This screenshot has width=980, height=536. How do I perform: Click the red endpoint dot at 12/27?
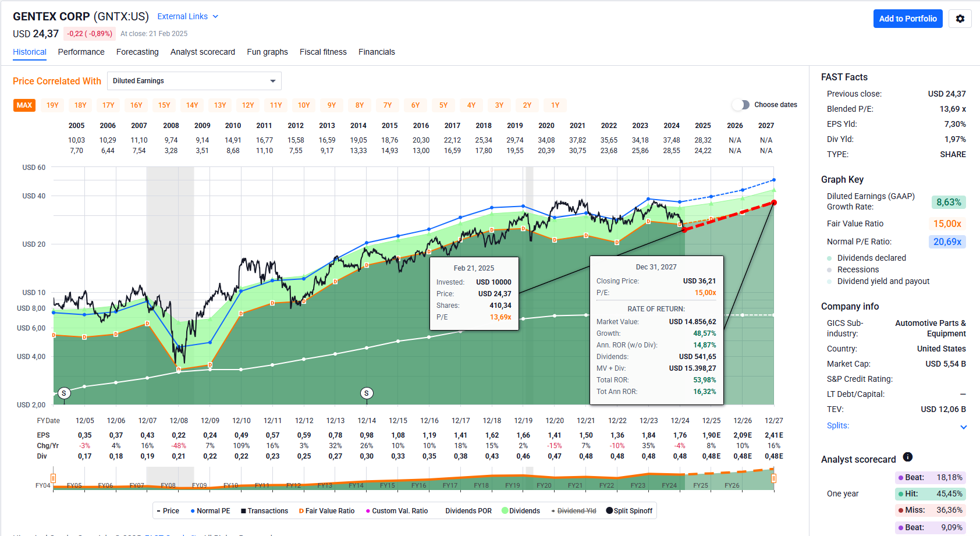click(774, 203)
